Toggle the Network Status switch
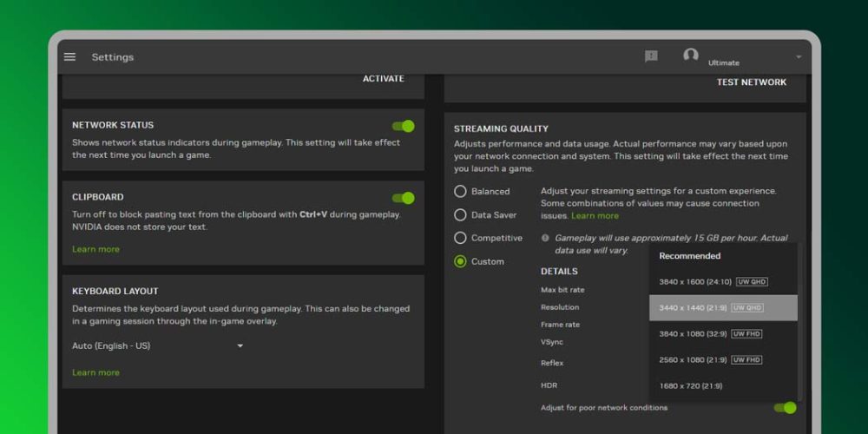The height and width of the screenshot is (434, 868). click(403, 126)
